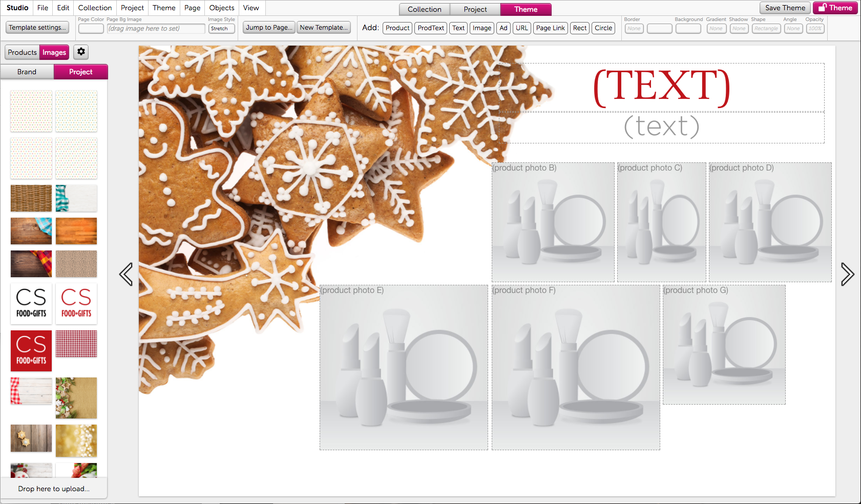The width and height of the screenshot is (861, 504).
Task: Open the Image Style Stretch dropdown
Action: (222, 29)
